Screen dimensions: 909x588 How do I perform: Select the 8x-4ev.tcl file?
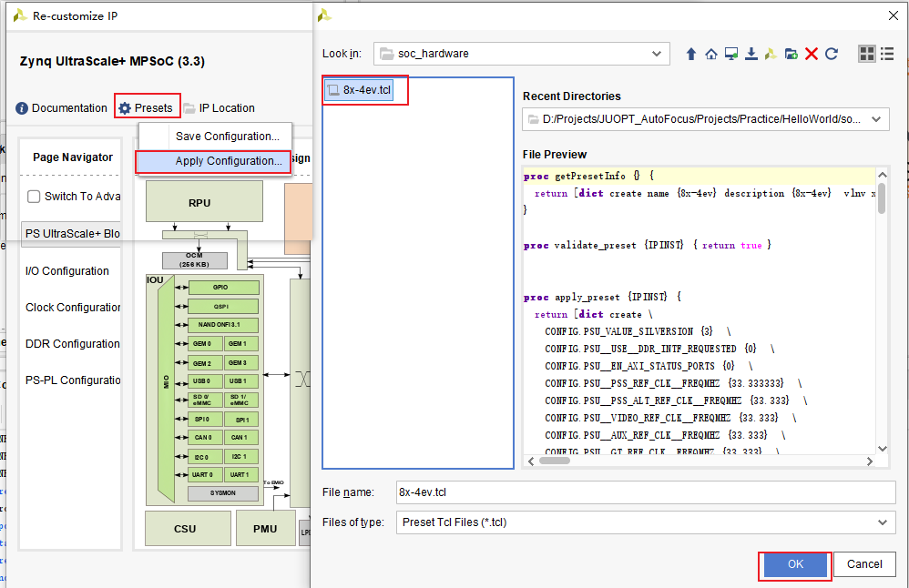[x=360, y=90]
